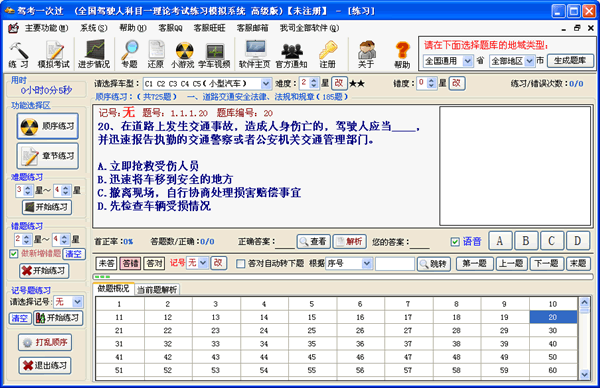Image resolution: width=600 pixels, height=388 pixels.
Task: Toggle the 语音 checkbox
Action: 455,242
